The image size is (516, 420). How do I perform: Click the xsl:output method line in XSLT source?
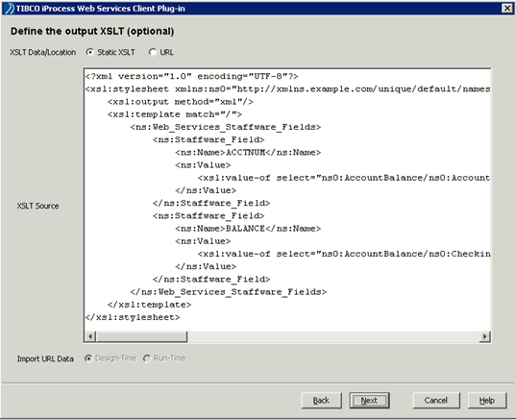click(x=181, y=102)
